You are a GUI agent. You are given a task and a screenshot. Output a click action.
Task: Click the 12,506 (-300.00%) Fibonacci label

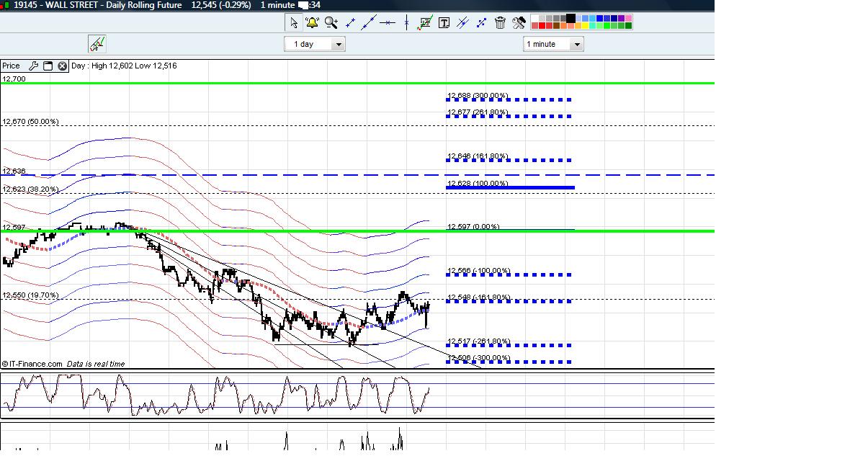click(x=478, y=358)
